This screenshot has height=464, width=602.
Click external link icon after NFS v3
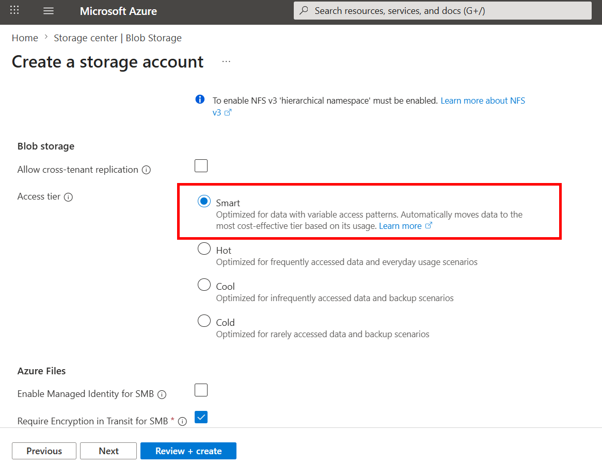coord(228,112)
